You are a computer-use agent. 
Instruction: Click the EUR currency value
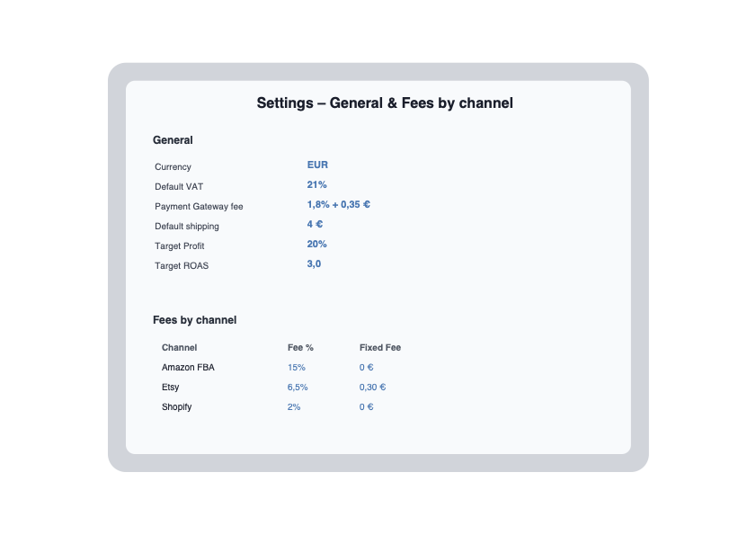tap(317, 165)
